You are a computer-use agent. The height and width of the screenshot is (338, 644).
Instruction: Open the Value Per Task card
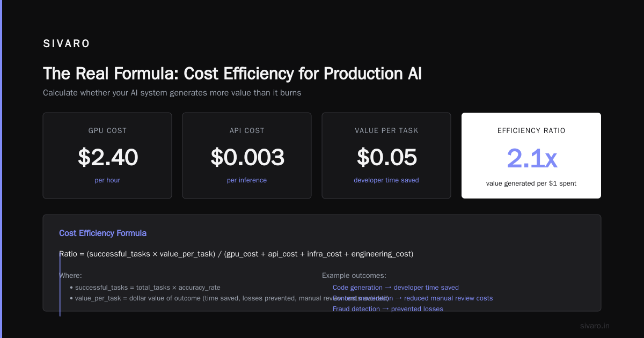(x=386, y=156)
